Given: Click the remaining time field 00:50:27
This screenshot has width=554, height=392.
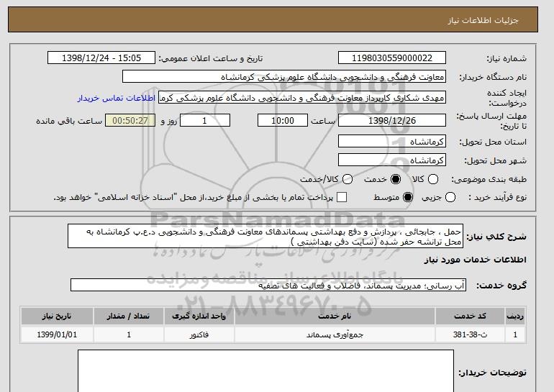Looking at the screenshot, I should point(130,120).
